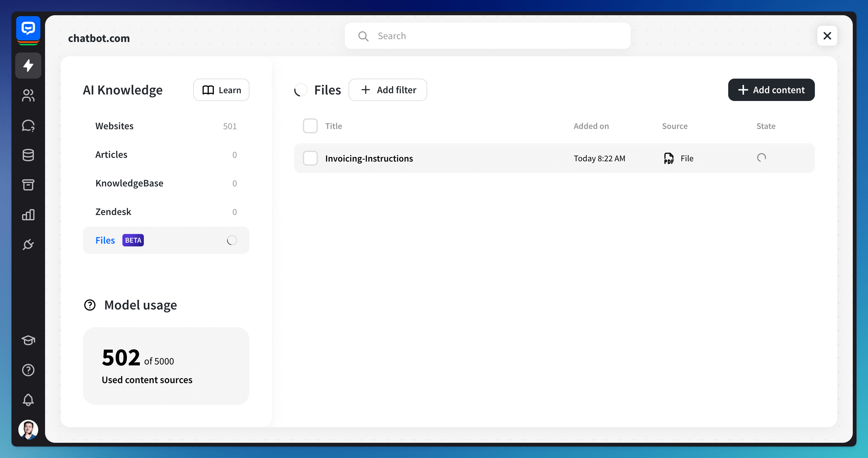This screenshot has height=458, width=868.
Task: Close the AI Knowledge panel with X
Action: pos(827,36)
